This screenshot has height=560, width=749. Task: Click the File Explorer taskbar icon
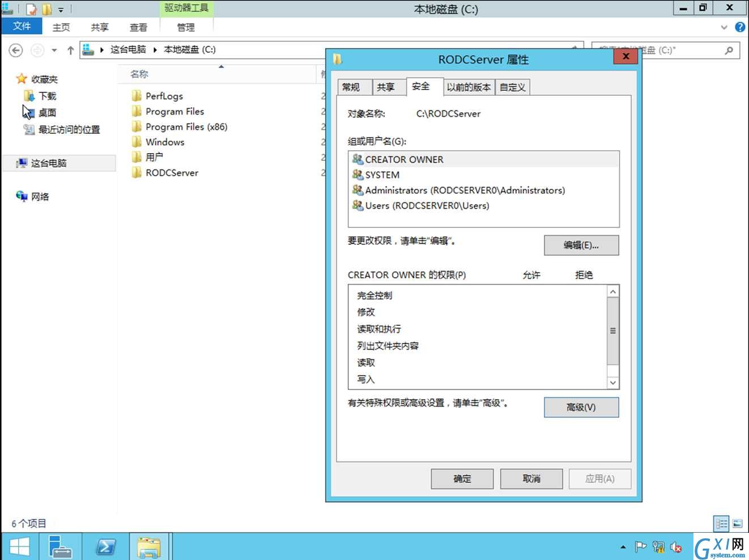point(150,547)
